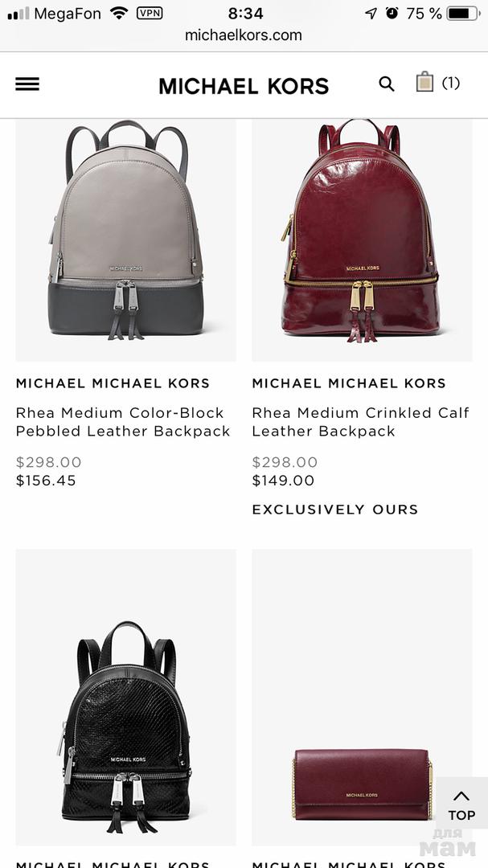The width and height of the screenshot is (488, 868).
Task: Tap the cart item count (1)
Action: (451, 83)
